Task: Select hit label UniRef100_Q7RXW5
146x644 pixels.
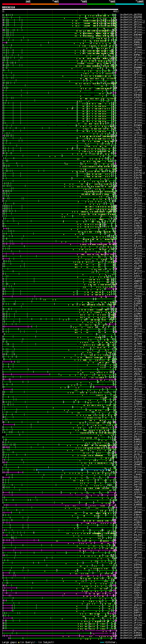Action: (x=131, y=170)
